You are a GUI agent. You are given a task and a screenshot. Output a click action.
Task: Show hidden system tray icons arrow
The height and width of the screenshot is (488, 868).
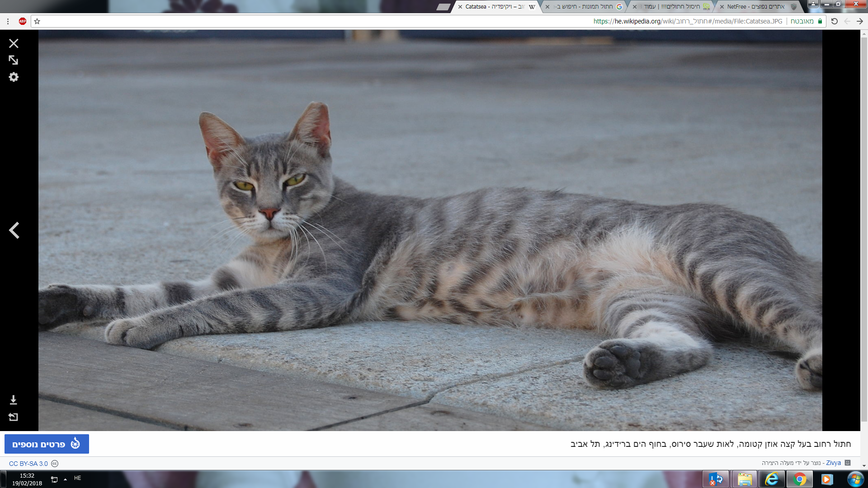65,479
